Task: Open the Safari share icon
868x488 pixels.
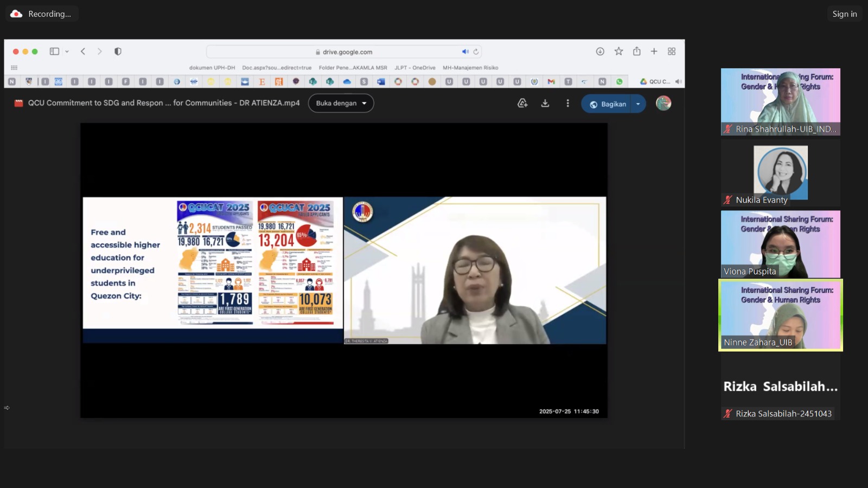Action: point(637,52)
